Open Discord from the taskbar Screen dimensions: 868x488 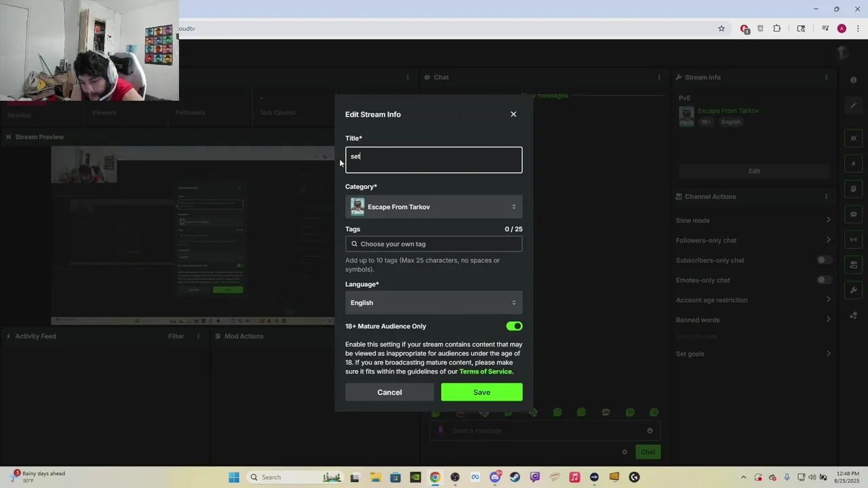click(x=495, y=477)
